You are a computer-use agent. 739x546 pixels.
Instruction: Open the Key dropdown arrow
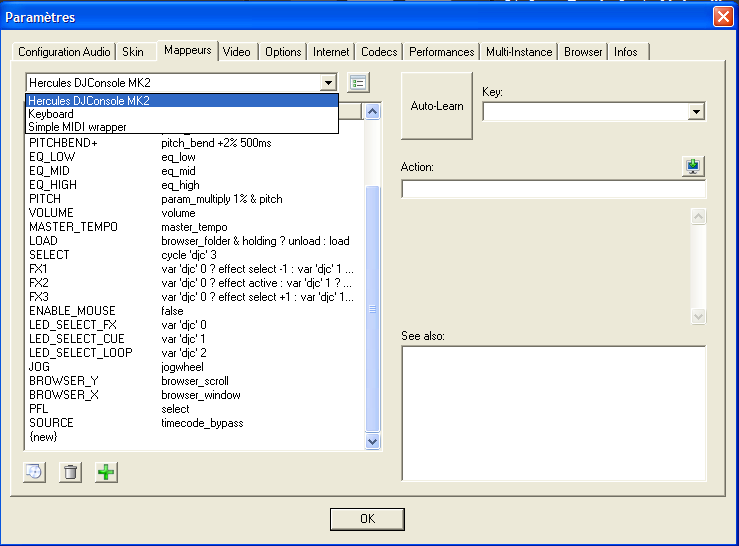coord(696,112)
